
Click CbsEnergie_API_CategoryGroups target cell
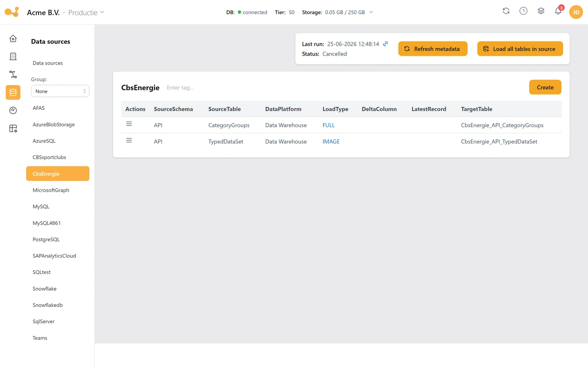(502, 125)
